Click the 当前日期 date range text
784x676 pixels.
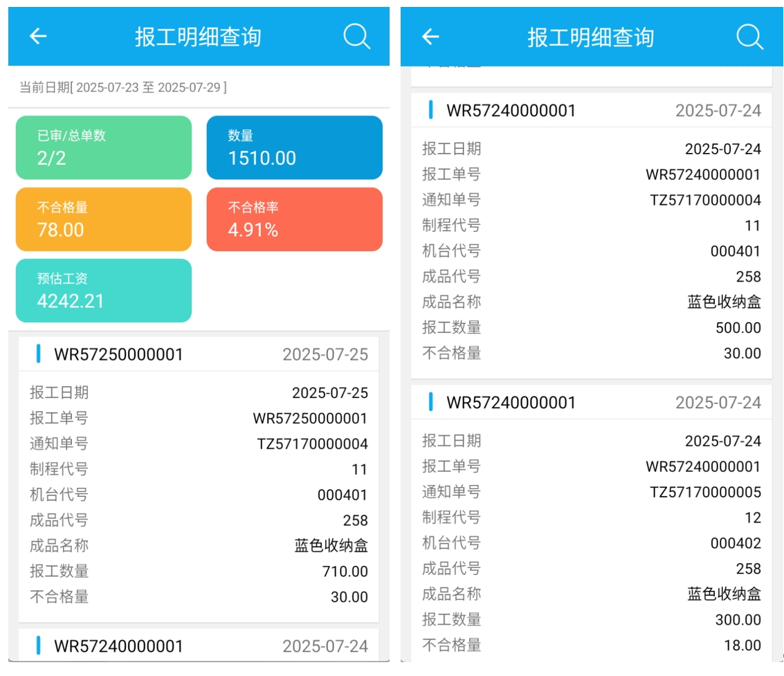point(123,87)
